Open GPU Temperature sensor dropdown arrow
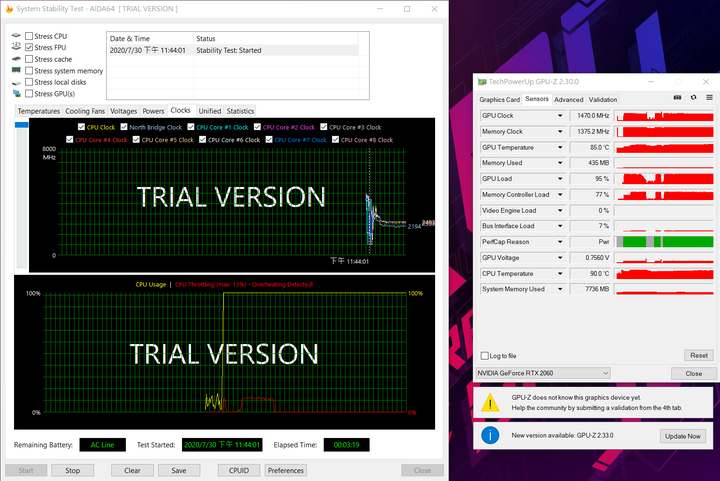 (x=560, y=147)
